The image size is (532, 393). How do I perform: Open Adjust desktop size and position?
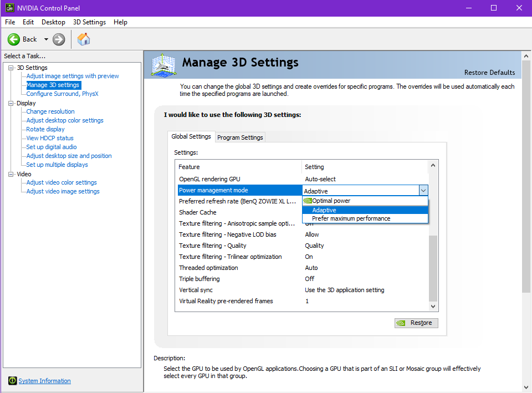[69, 155]
